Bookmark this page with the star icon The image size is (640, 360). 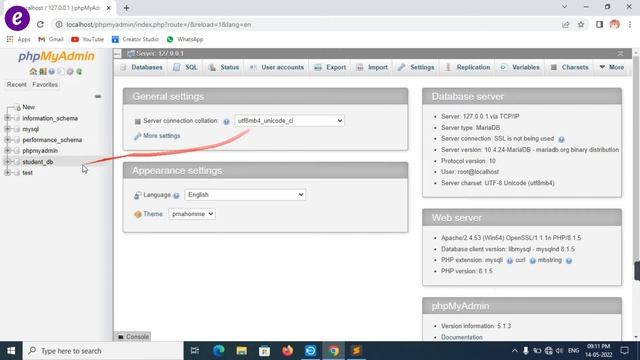pyautogui.click(x=581, y=24)
